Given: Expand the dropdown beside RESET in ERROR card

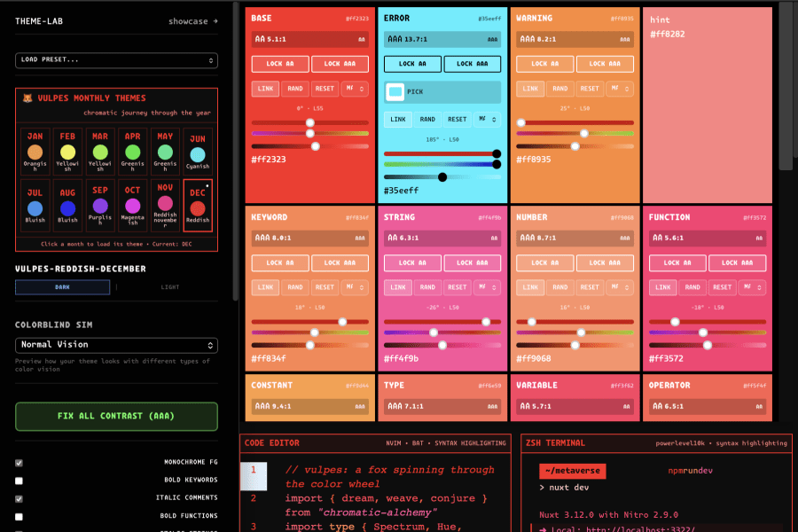Looking at the screenshot, I should pyautogui.click(x=487, y=119).
